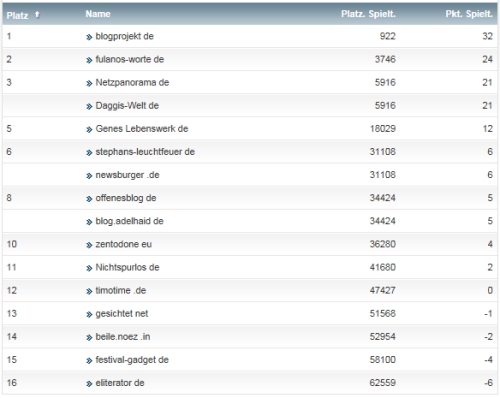
Task: Click arrow icon before Daggis-Welt de
Action: [89, 107]
